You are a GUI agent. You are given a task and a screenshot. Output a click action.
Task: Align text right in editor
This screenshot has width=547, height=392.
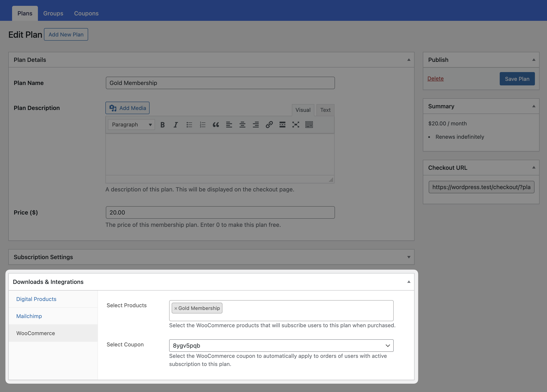point(256,125)
